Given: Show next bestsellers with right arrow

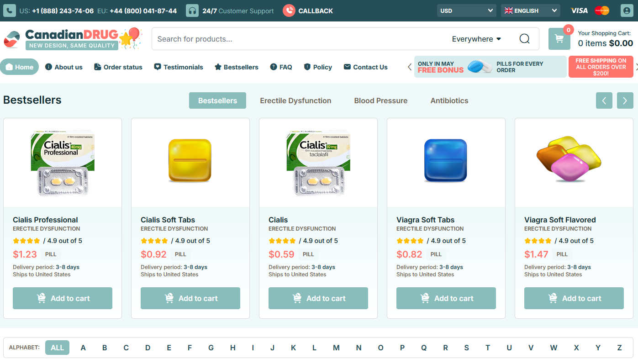Looking at the screenshot, I should [625, 100].
